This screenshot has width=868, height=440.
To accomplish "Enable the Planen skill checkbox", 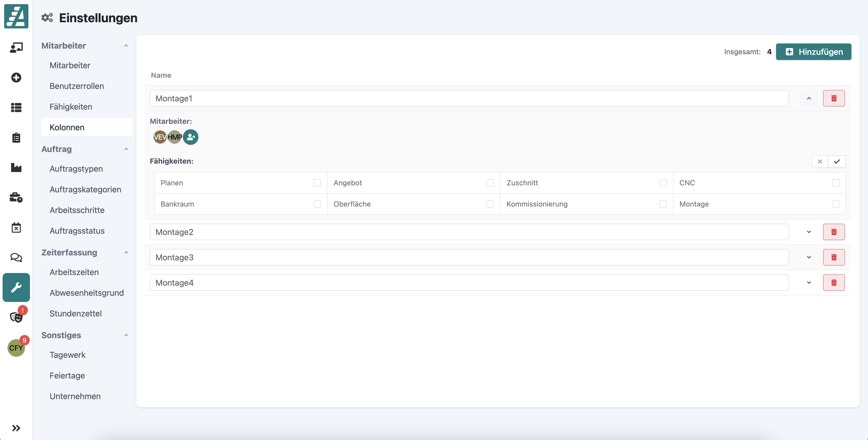I will coord(317,183).
